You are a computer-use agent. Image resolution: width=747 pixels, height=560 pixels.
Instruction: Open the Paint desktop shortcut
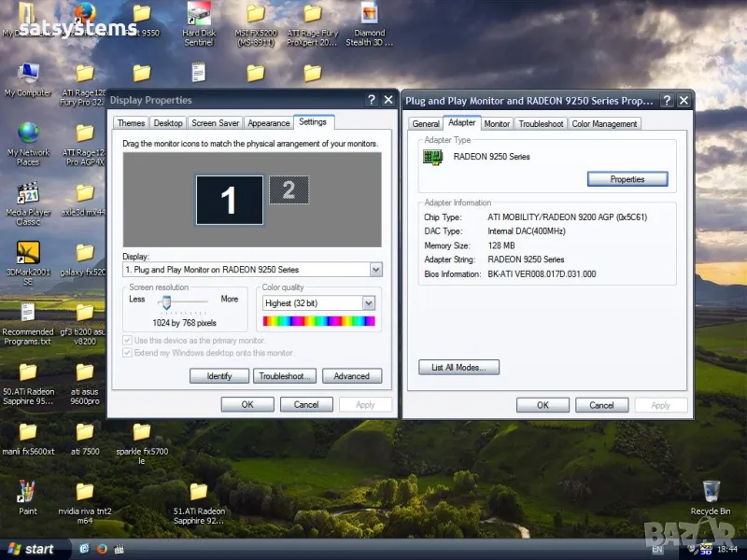click(x=28, y=492)
